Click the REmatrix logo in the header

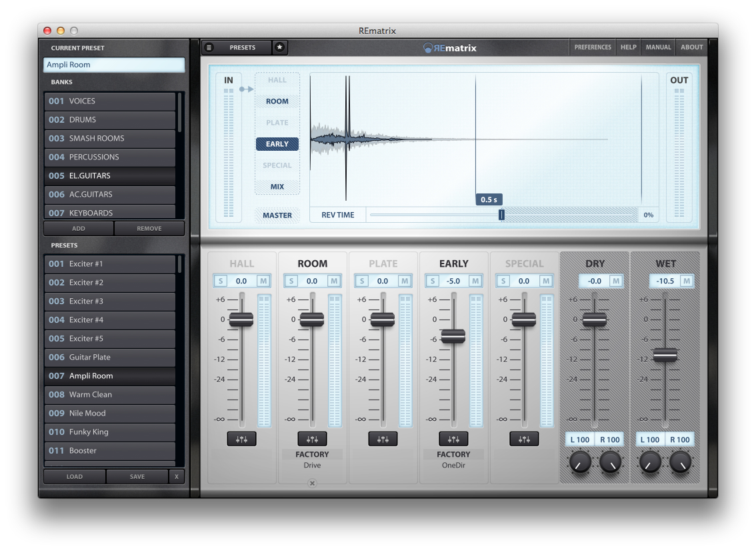click(x=450, y=47)
